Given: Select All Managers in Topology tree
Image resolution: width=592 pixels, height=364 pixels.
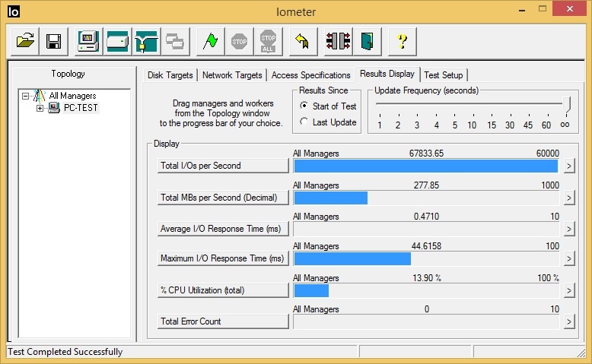Looking at the screenshot, I should pos(72,96).
